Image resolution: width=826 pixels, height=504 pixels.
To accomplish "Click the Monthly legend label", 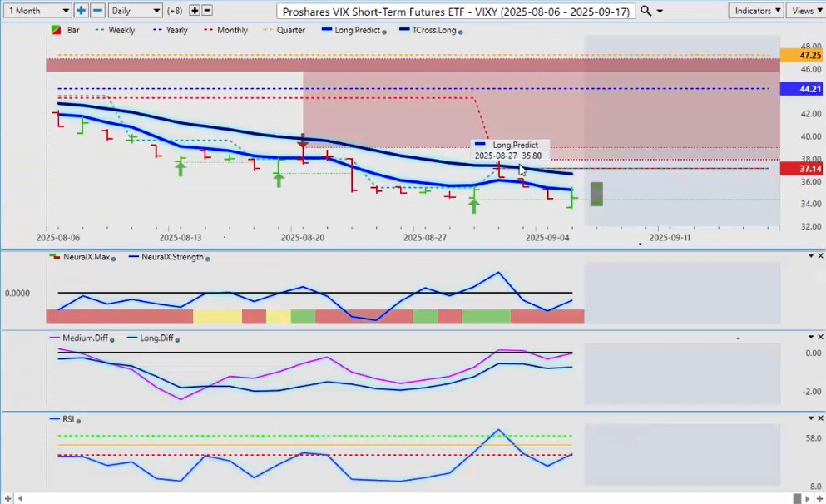I will click(x=231, y=30).
